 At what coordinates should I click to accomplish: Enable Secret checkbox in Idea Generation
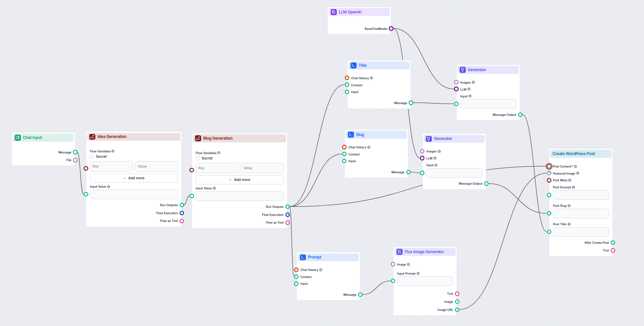click(92, 157)
